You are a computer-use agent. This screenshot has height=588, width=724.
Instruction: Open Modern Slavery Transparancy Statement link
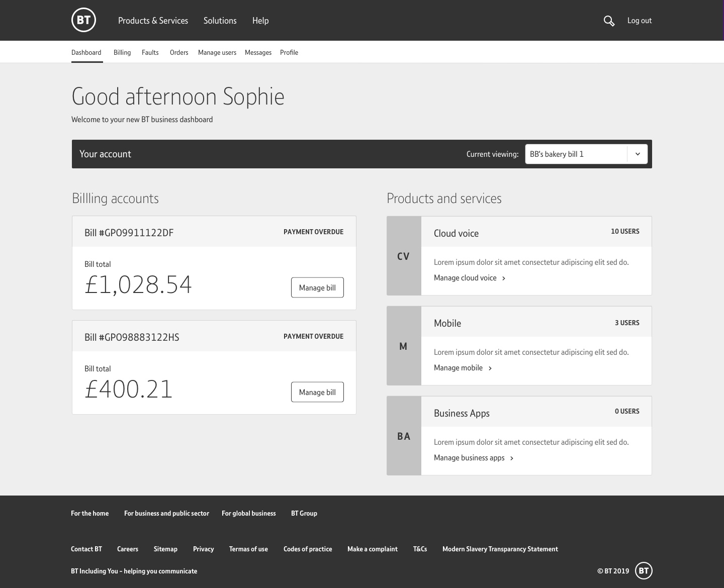[x=500, y=549]
